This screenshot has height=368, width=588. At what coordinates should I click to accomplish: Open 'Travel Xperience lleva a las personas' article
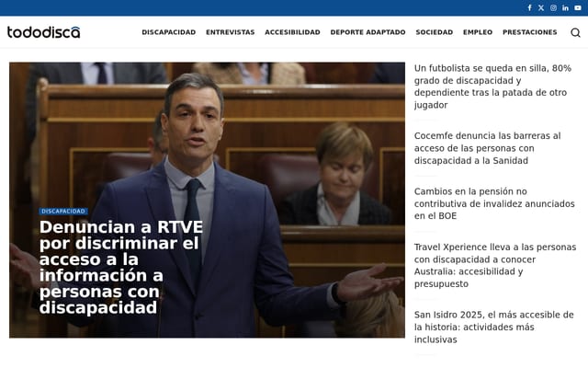tap(495, 265)
